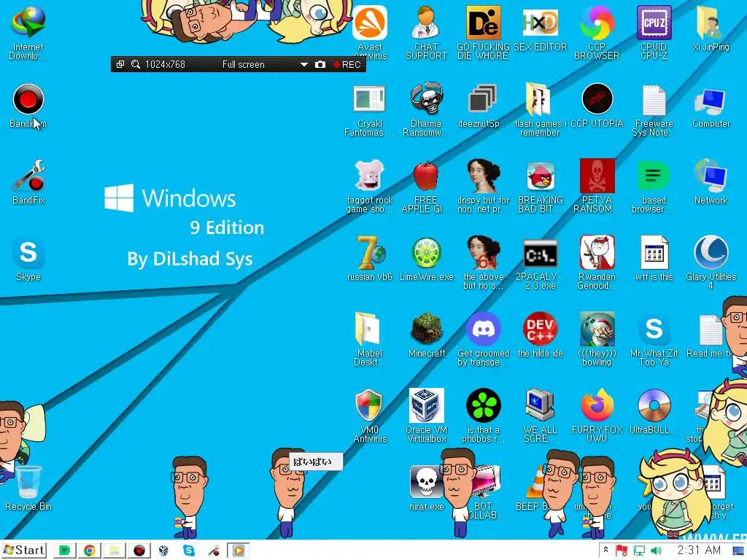Start recording with the REC button
This screenshot has width=747, height=560.
[x=347, y=64]
